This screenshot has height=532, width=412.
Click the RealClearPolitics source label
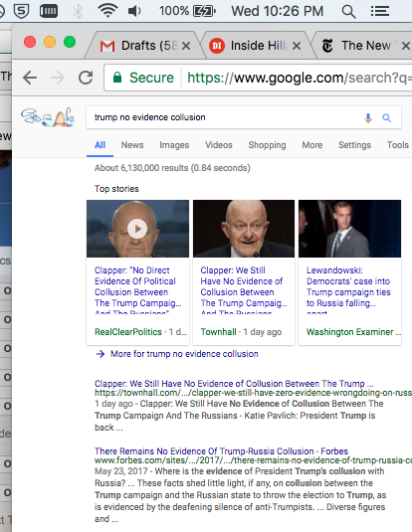coord(128,332)
